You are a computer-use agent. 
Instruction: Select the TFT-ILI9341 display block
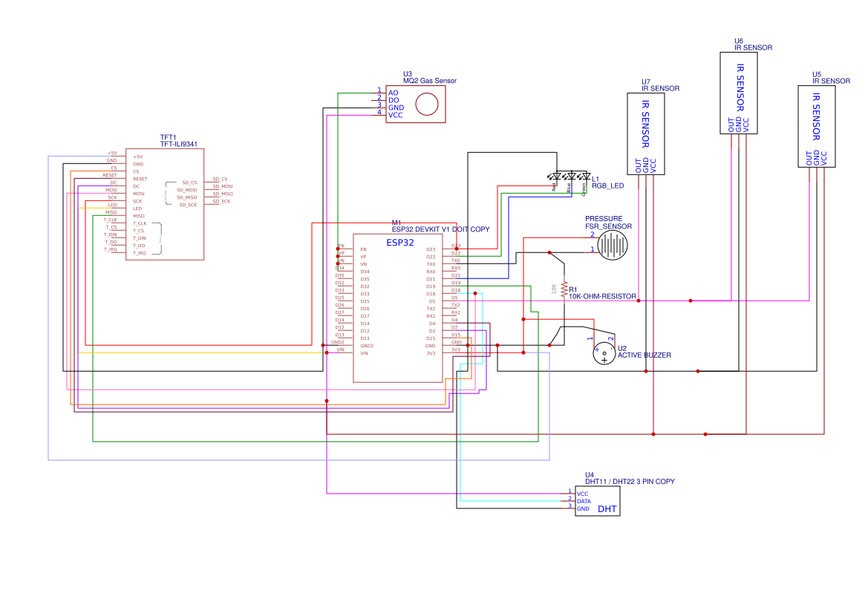pyautogui.click(x=165, y=204)
